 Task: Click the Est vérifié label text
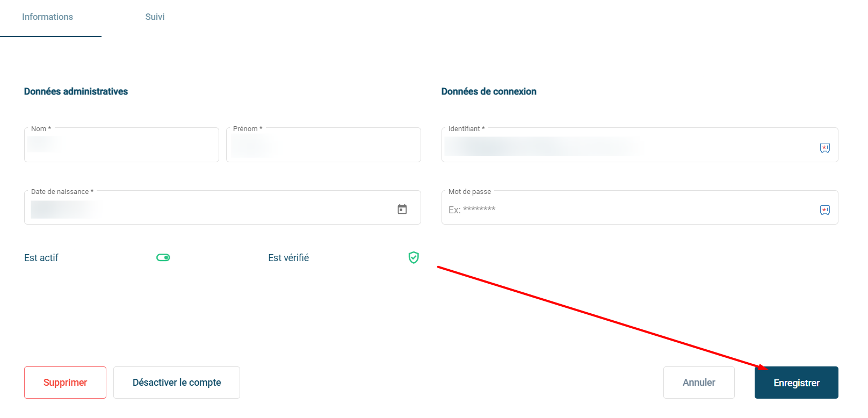coord(288,258)
